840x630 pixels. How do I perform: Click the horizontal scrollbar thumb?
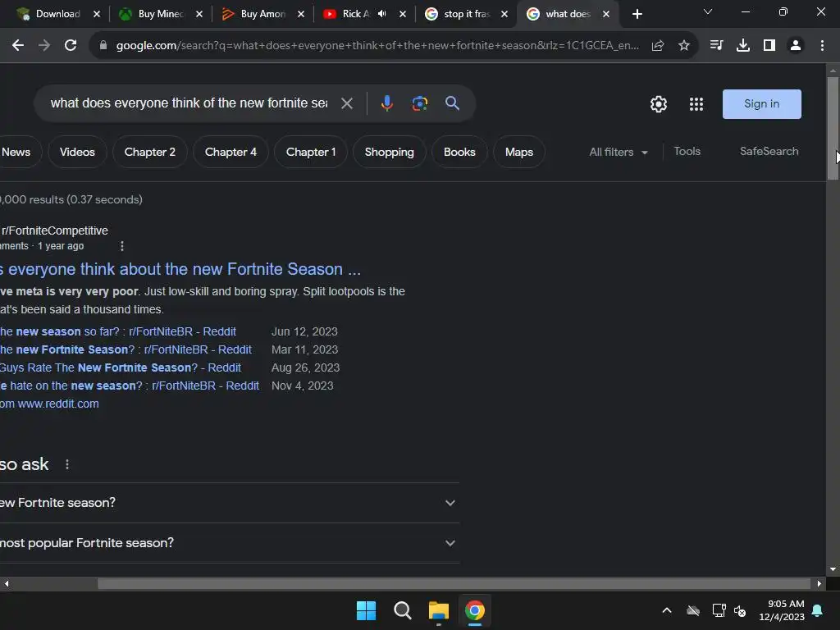pos(454,584)
